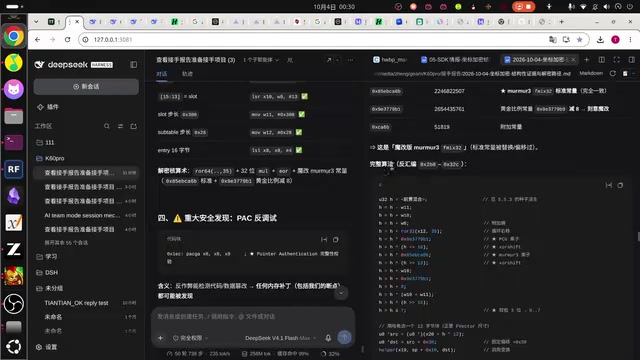Refresh the markdown file preview
Viewport: 640px width, 360px height.
(613, 73)
